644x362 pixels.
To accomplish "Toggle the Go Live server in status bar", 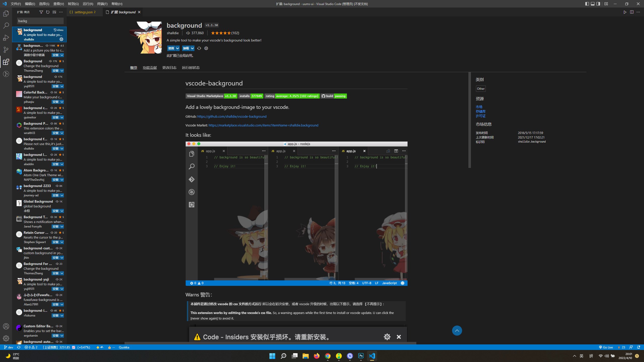I will pyautogui.click(x=606, y=347).
